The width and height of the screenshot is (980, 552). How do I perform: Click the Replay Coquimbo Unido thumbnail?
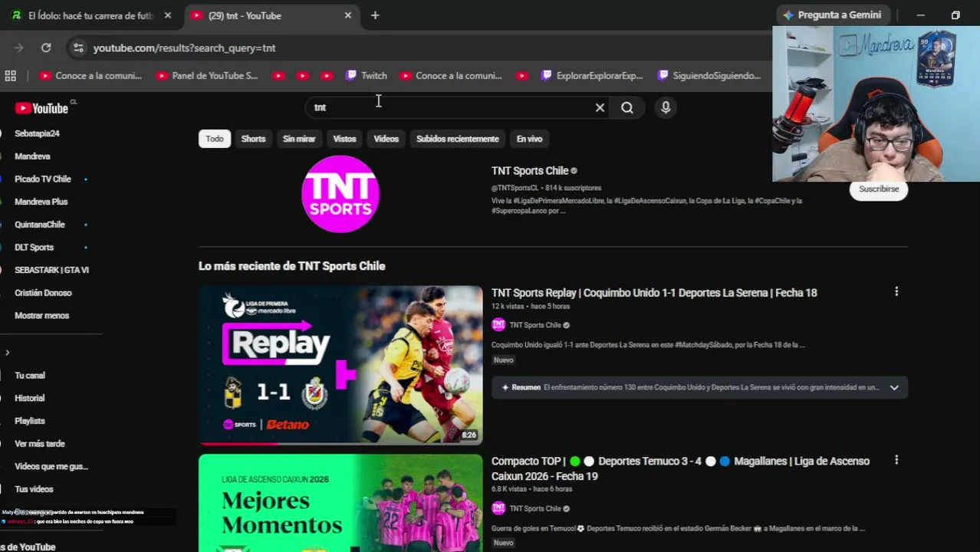click(340, 365)
